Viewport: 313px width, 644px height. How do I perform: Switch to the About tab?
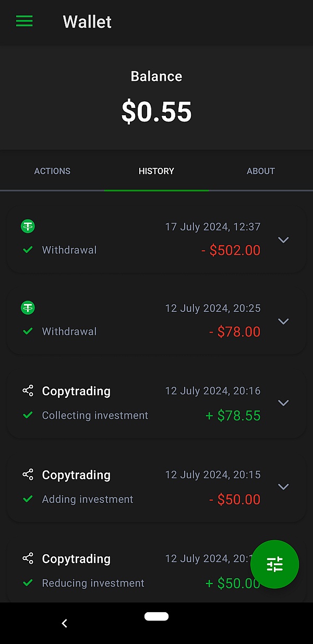(260, 171)
